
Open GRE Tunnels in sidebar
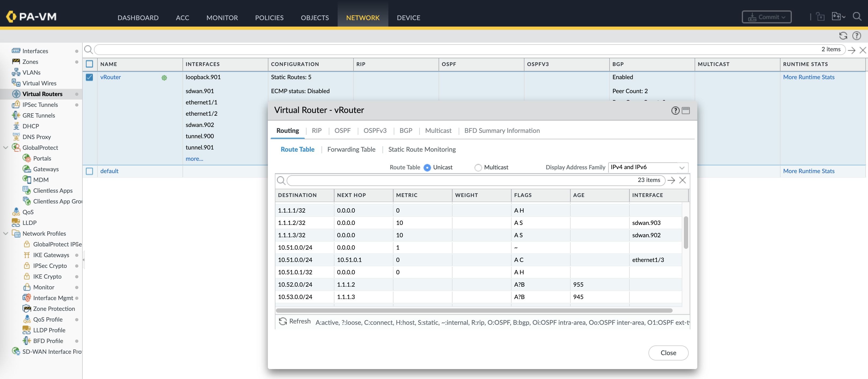(38, 115)
